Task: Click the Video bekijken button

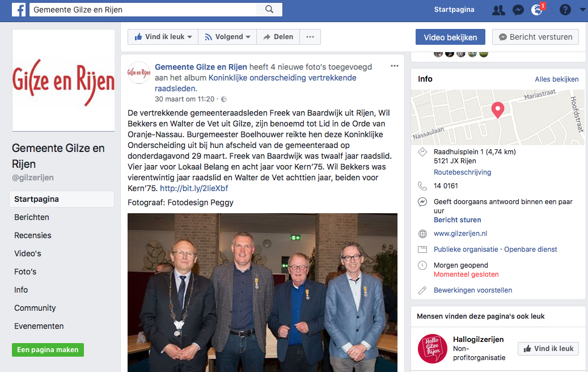Action: [450, 37]
